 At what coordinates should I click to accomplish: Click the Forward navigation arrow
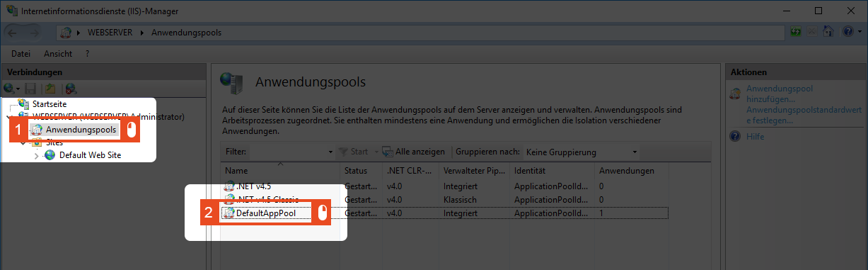(35, 32)
